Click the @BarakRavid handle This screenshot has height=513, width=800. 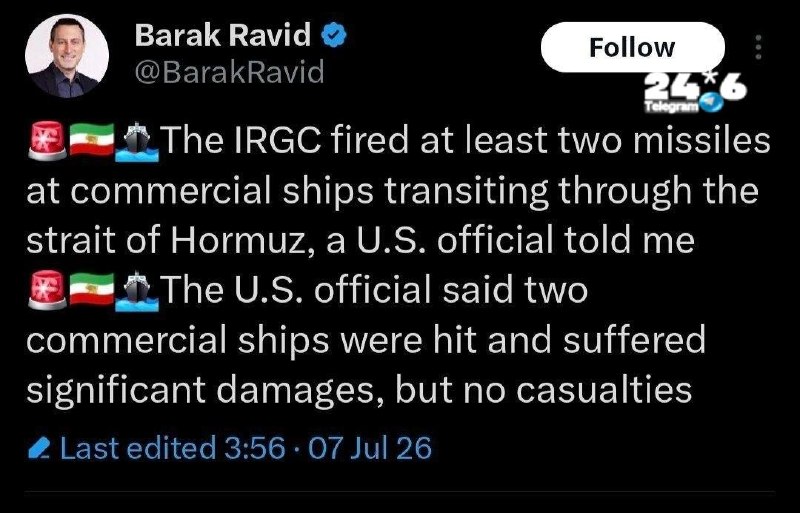coord(230,71)
